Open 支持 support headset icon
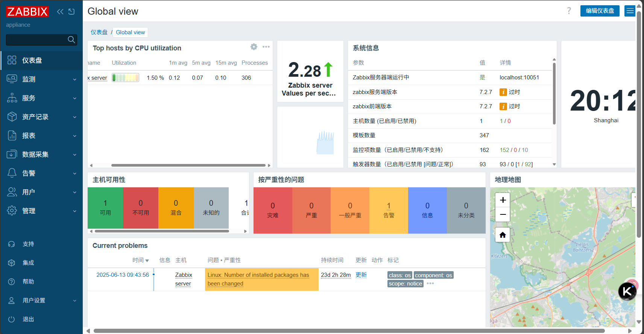Screen dimensions: 644x334 pyautogui.click(x=12, y=244)
